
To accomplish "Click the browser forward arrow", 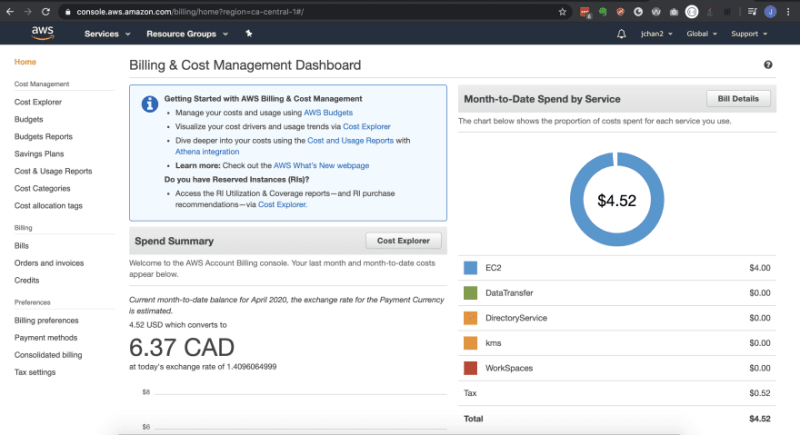I will pyautogui.click(x=28, y=12).
